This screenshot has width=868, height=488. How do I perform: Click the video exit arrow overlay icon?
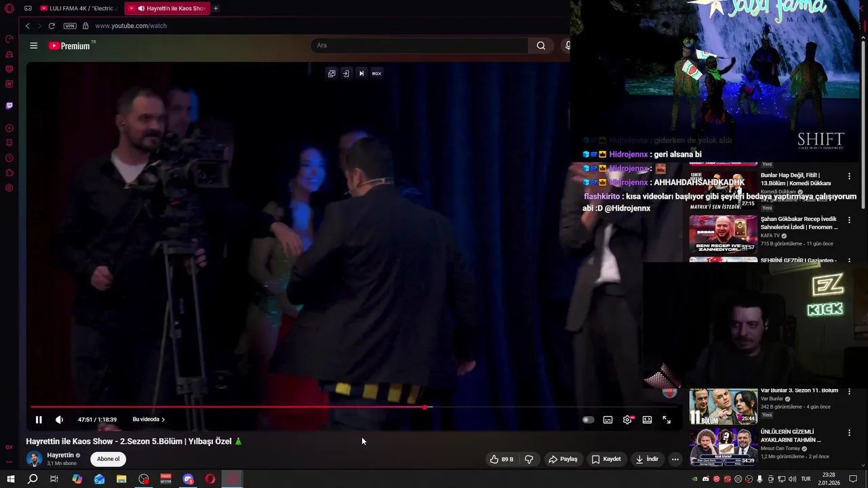coord(346,73)
